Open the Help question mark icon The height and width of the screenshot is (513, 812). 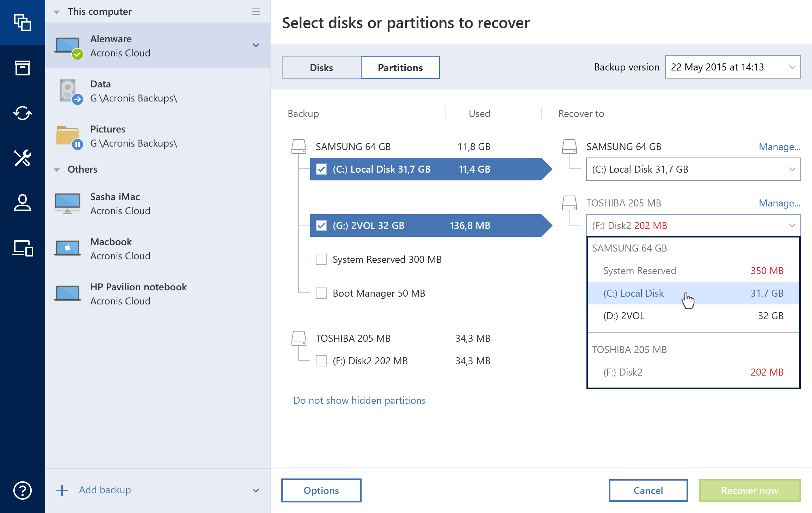23,490
